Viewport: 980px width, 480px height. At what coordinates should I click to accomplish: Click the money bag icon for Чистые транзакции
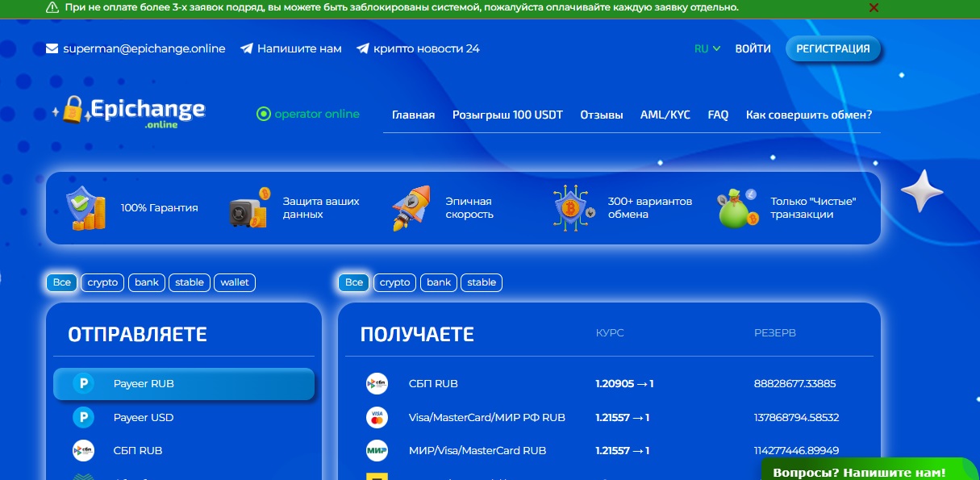pos(738,208)
